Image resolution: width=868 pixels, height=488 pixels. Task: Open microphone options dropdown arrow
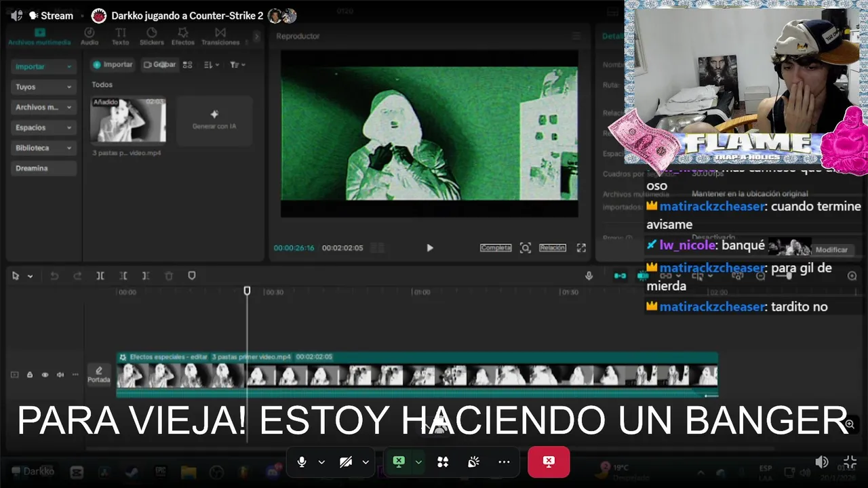pos(321,462)
